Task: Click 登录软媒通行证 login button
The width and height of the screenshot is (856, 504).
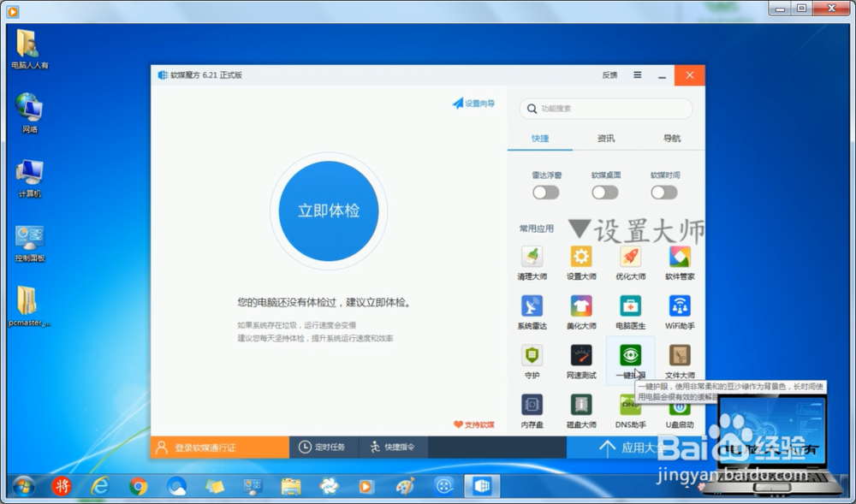Action: pyautogui.click(x=219, y=448)
